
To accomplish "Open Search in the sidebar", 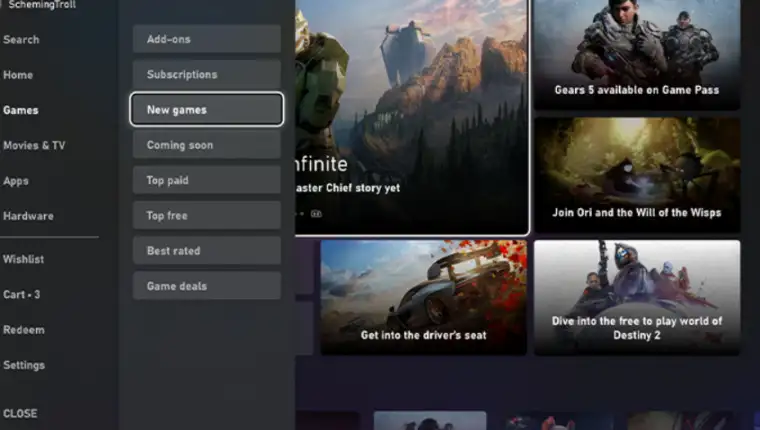I will pyautogui.click(x=21, y=40).
